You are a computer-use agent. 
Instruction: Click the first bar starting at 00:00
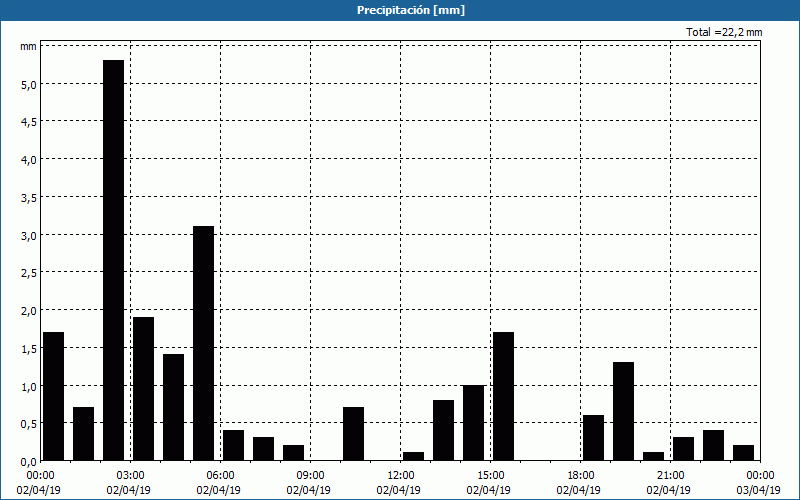54,396
